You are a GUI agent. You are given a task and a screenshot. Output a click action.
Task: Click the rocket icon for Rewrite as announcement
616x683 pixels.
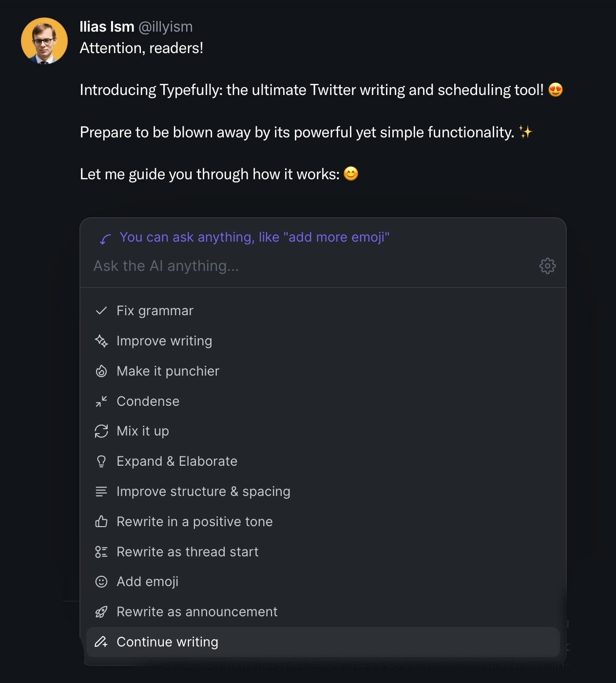click(101, 611)
